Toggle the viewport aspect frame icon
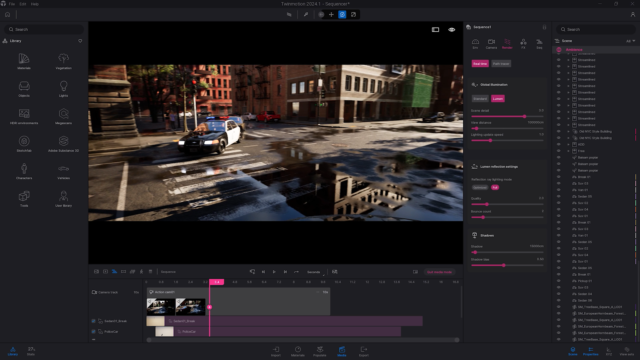Screen dimensions: 640x360 (436, 29)
